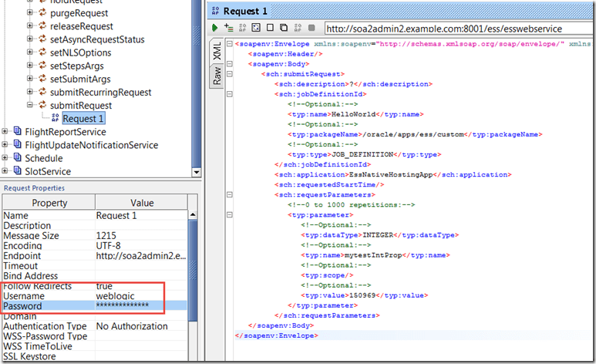Screen dimensions: 596x364
Task: Expand the SlotService tree node
Action: pos(5,171)
